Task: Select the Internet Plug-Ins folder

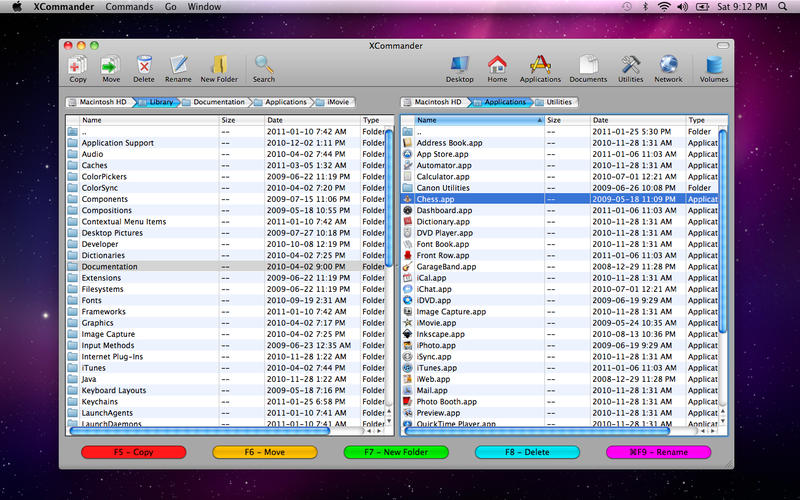Action: pyautogui.click(x=227, y=357)
